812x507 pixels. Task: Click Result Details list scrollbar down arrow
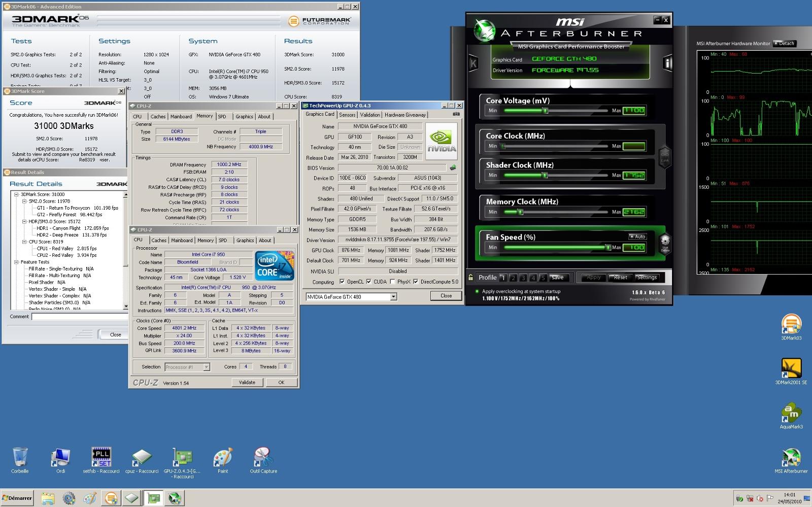coord(125,307)
